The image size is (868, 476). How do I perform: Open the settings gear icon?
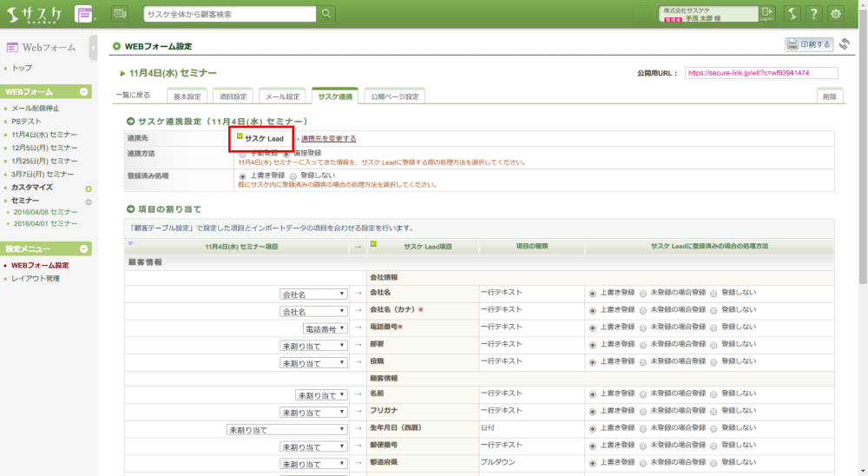[x=837, y=14]
